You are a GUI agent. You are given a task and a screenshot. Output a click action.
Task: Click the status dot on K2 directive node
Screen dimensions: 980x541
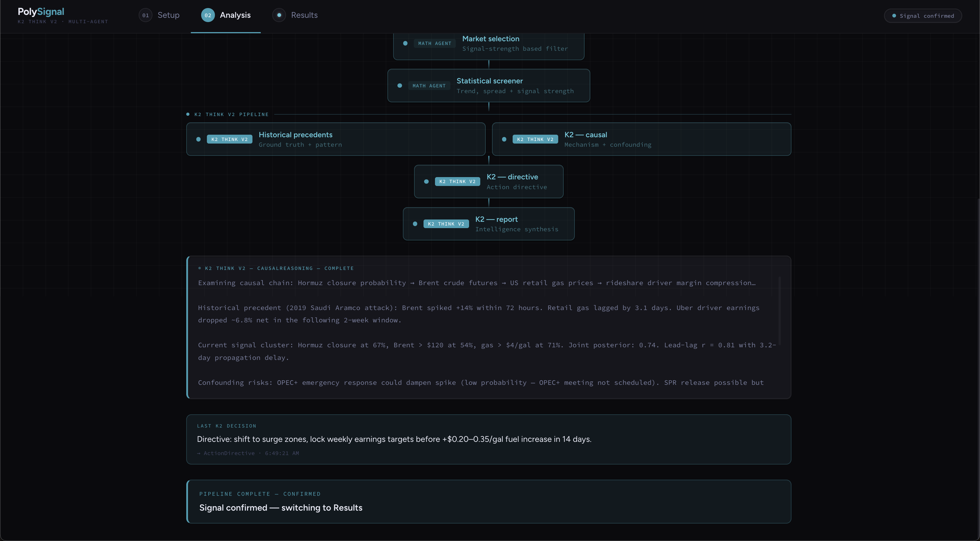426,181
